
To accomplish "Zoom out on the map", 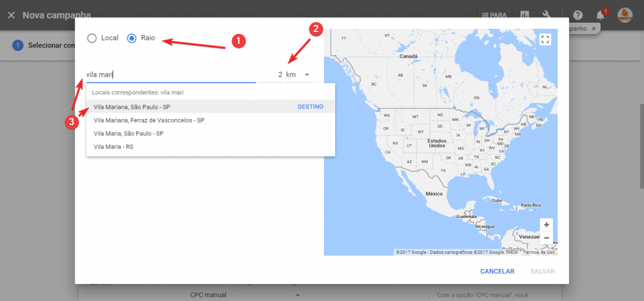I will (x=547, y=238).
